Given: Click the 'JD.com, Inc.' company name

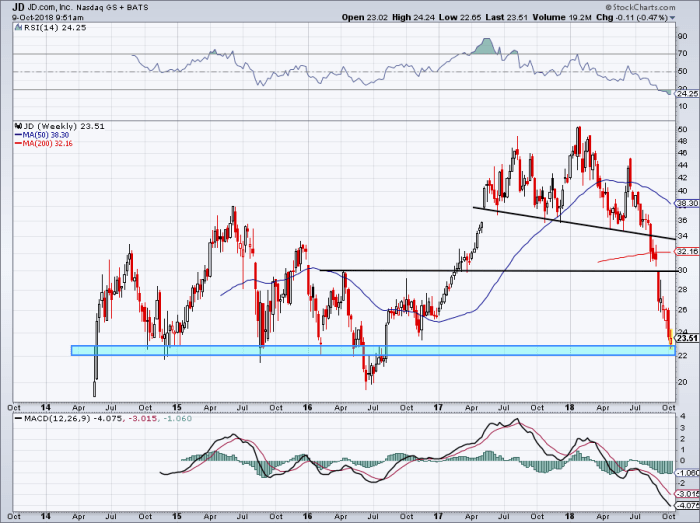Looking at the screenshot, I should click(x=49, y=8).
